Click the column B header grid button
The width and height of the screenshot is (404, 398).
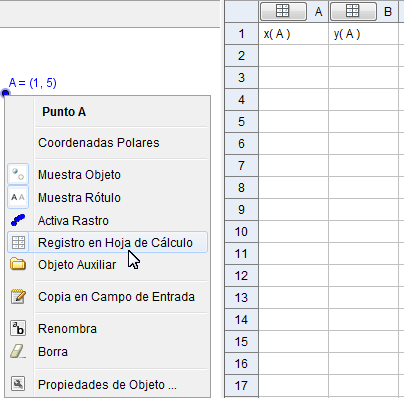353,11
